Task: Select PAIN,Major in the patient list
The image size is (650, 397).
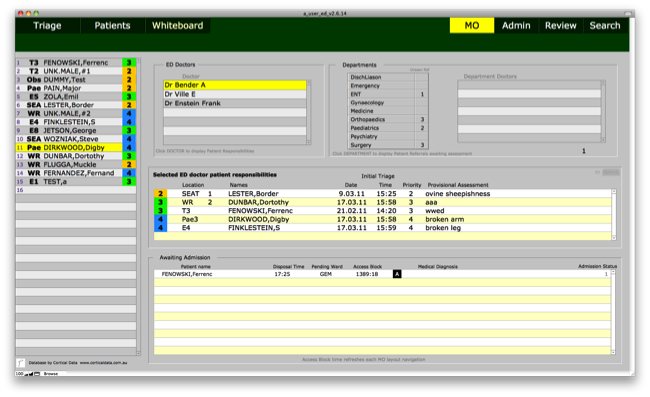Action: 76,88
